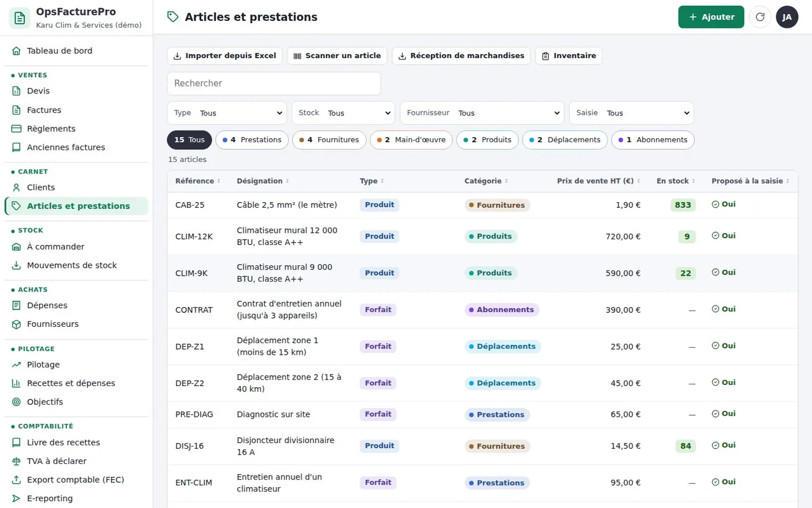Open Livre des recettes page
The width and height of the screenshot is (812, 508).
[x=76, y=442]
